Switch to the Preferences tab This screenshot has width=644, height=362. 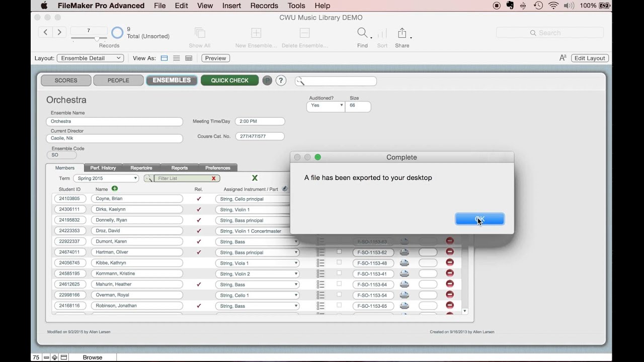218,168
